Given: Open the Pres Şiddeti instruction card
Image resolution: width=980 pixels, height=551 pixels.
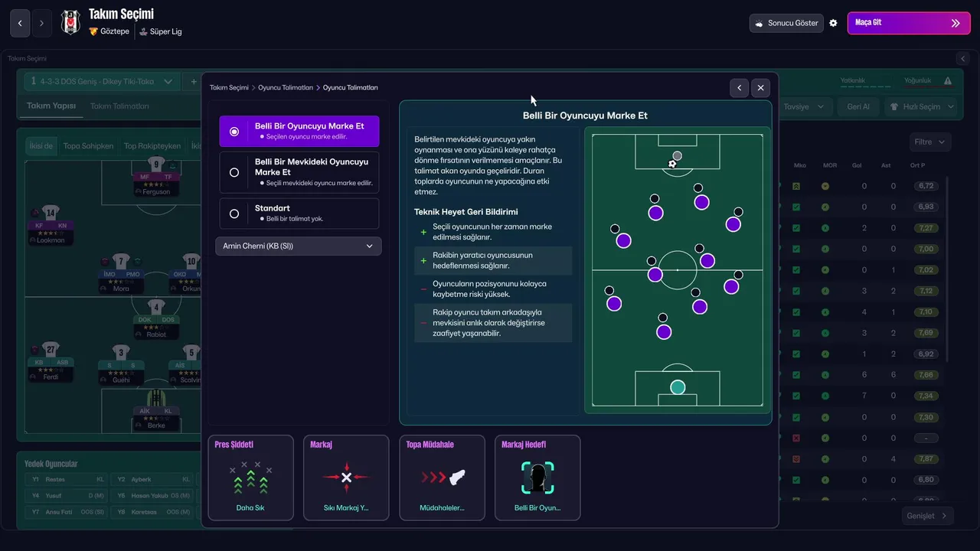Looking at the screenshot, I should click(250, 478).
